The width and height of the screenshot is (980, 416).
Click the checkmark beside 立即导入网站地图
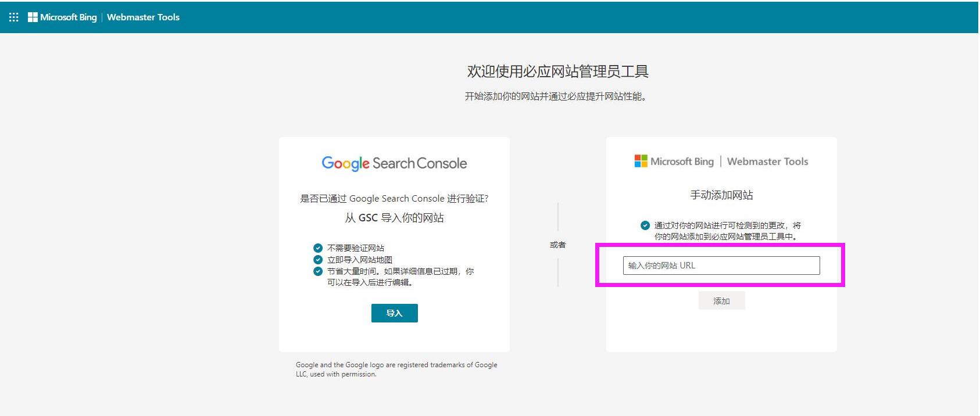318,260
